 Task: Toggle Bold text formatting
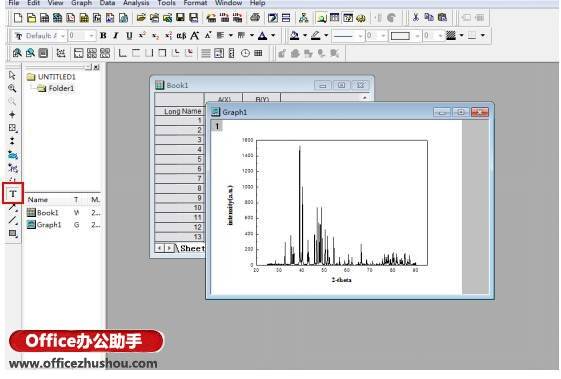[x=103, y=36]
